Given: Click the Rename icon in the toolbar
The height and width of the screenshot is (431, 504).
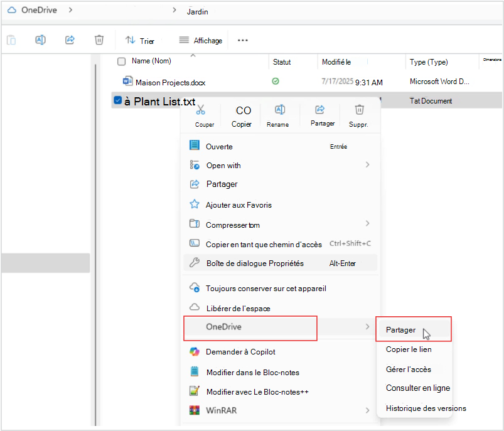Looking at the screenshot, I should click(41, 40).
